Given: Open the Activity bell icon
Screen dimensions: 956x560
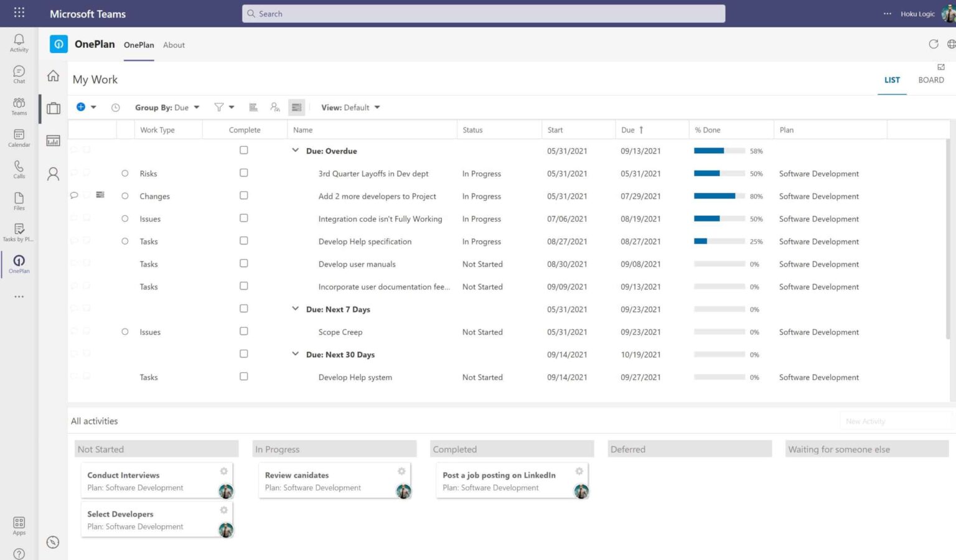Looking at the screenshot, I should [19, 43].
